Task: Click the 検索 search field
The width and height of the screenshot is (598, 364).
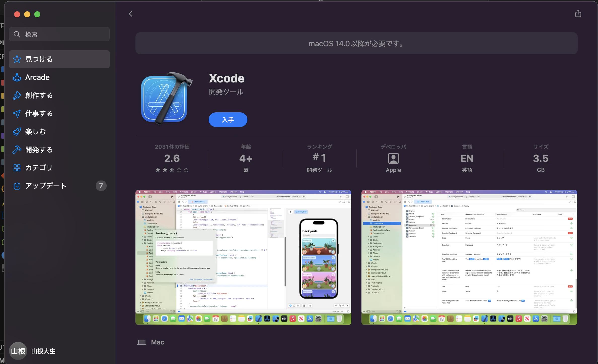Action: (59, 34)
